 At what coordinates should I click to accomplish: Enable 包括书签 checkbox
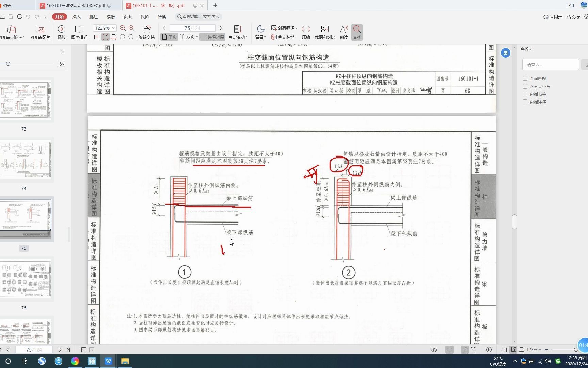pyautogui.click(x=525, y=94)
